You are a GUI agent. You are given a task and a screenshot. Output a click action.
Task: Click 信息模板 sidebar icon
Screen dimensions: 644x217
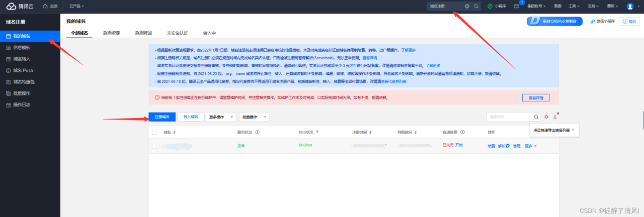coord(8,48)
